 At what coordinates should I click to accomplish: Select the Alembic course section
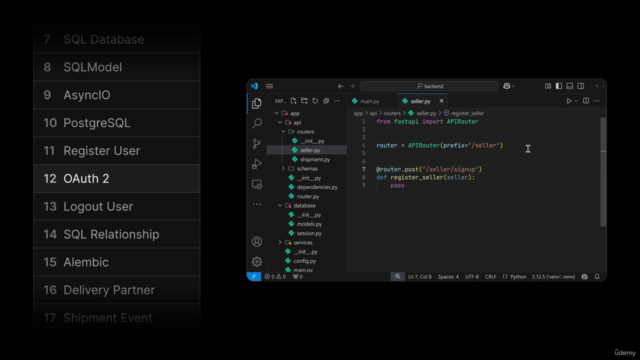point(117,262)
